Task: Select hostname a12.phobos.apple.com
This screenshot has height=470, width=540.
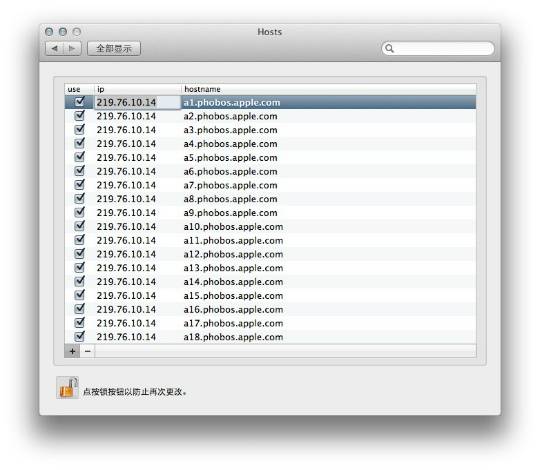Action: (x=233, y=254)
